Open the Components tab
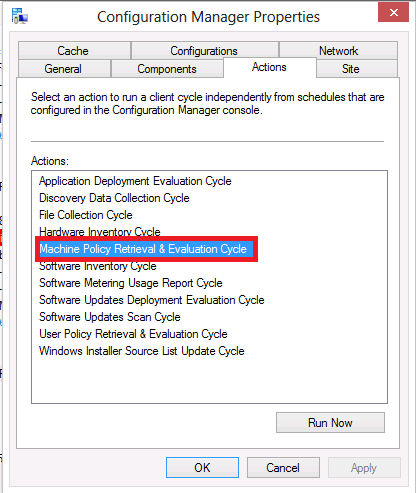416x493 pixels. click(167, 69)
